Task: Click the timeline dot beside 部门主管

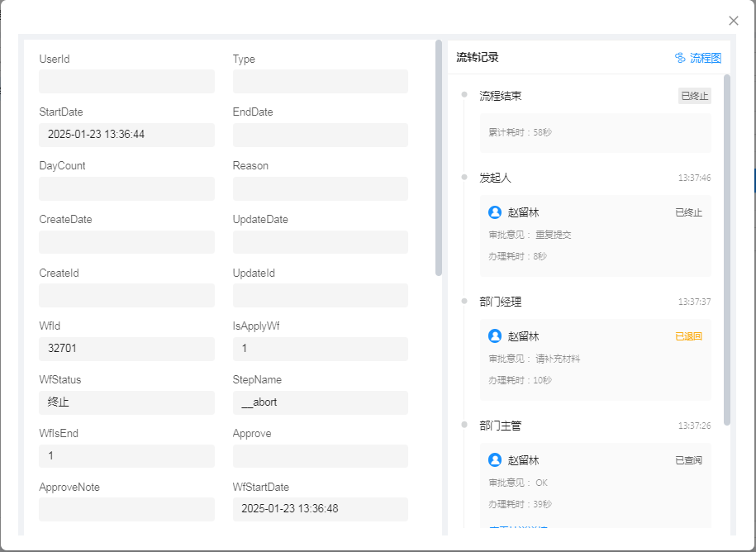Action: 464,425
